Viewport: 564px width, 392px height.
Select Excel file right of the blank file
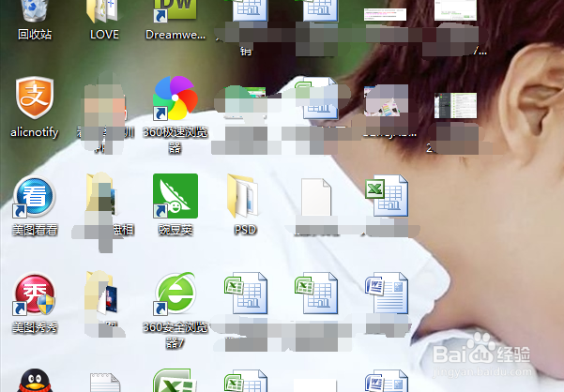[387, 196]
